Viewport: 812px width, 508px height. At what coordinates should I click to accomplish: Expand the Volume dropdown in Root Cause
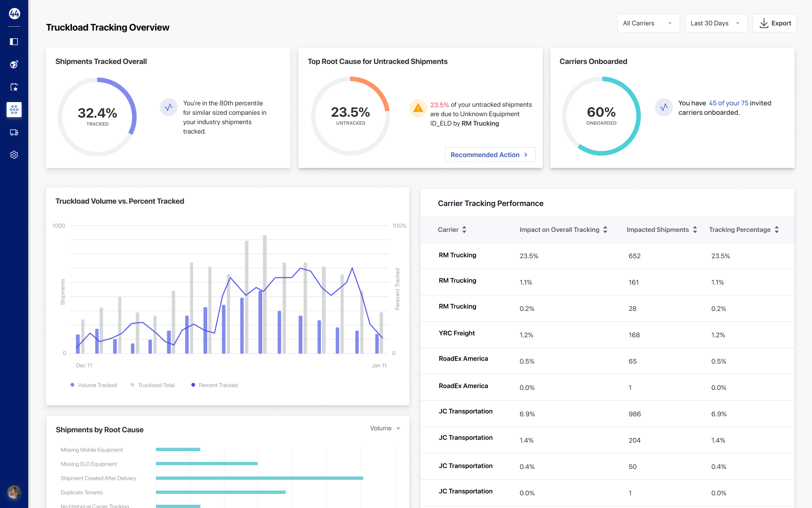coord(385,428)
